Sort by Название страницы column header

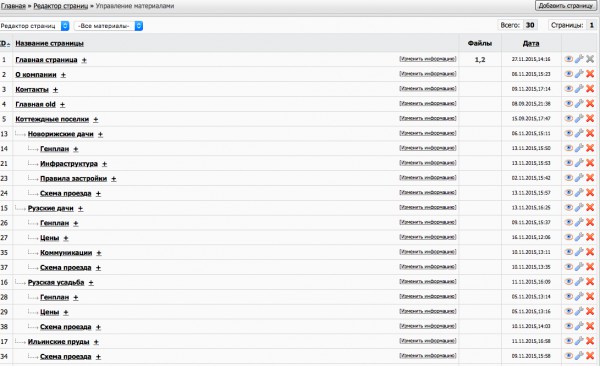49,43
